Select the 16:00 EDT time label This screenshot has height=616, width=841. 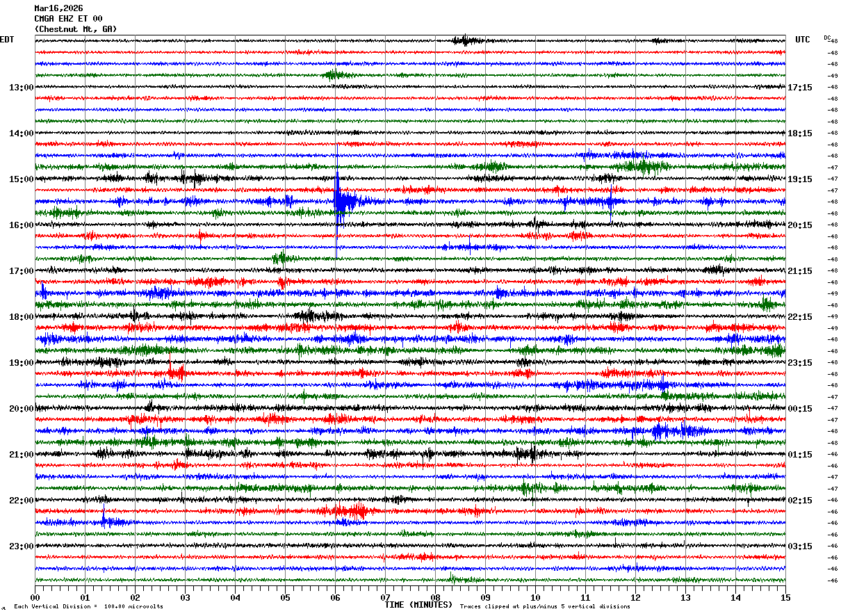pyautogui.click(x=22, y=225)
